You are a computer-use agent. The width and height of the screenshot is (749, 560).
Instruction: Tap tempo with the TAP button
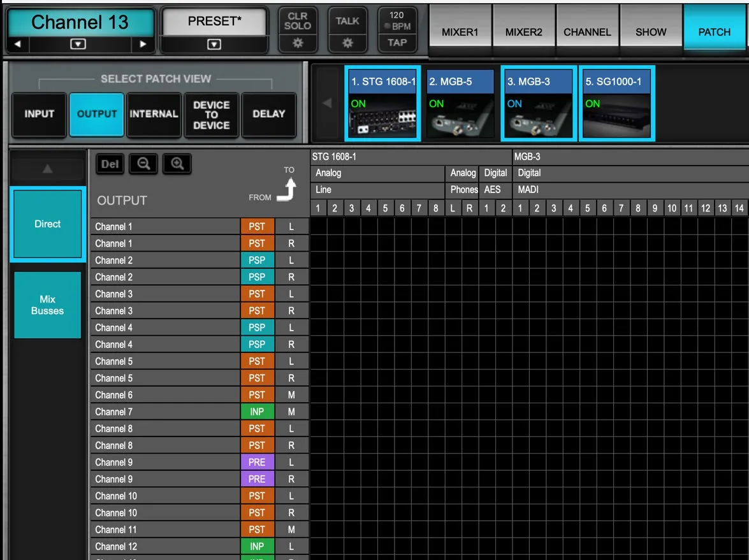(x=397, y=43)
